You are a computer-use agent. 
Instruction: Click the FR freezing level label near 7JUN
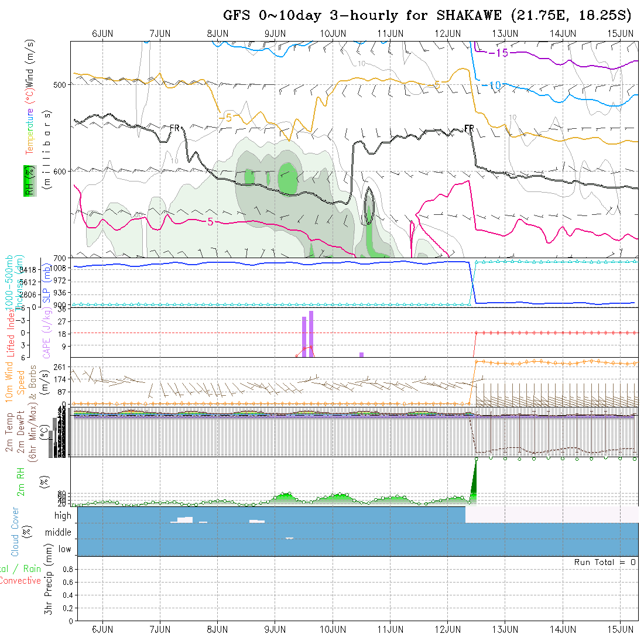[174, 128]
